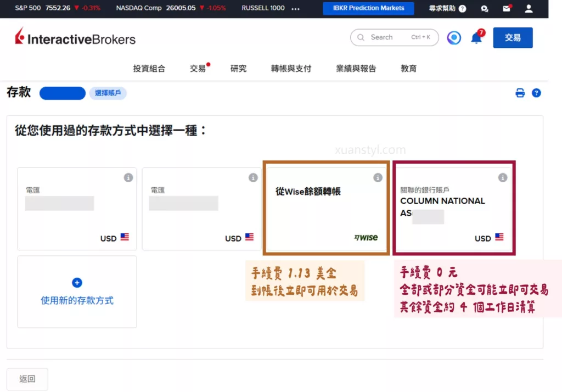Open the 交易 navigation menu

click(198, 69)
